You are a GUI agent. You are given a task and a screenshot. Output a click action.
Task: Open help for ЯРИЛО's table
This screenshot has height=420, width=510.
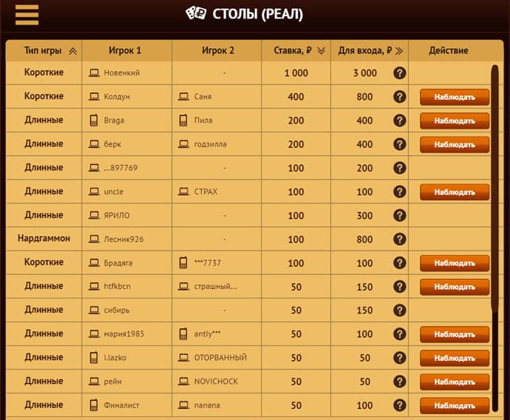tap(399, 215)
